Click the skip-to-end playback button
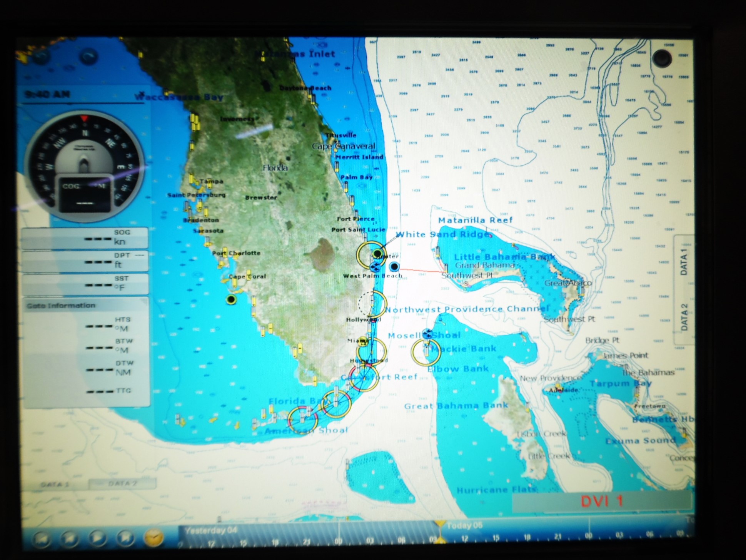The width and height of the screenshot is (746, 560). click(x=125, y=537)
